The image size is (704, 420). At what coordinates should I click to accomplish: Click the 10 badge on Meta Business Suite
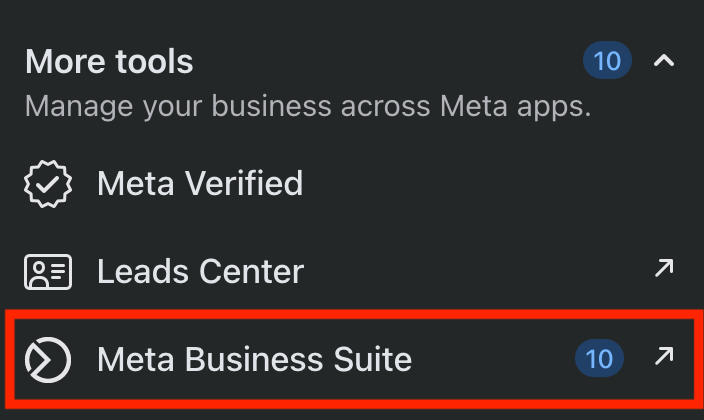[599, 358]
